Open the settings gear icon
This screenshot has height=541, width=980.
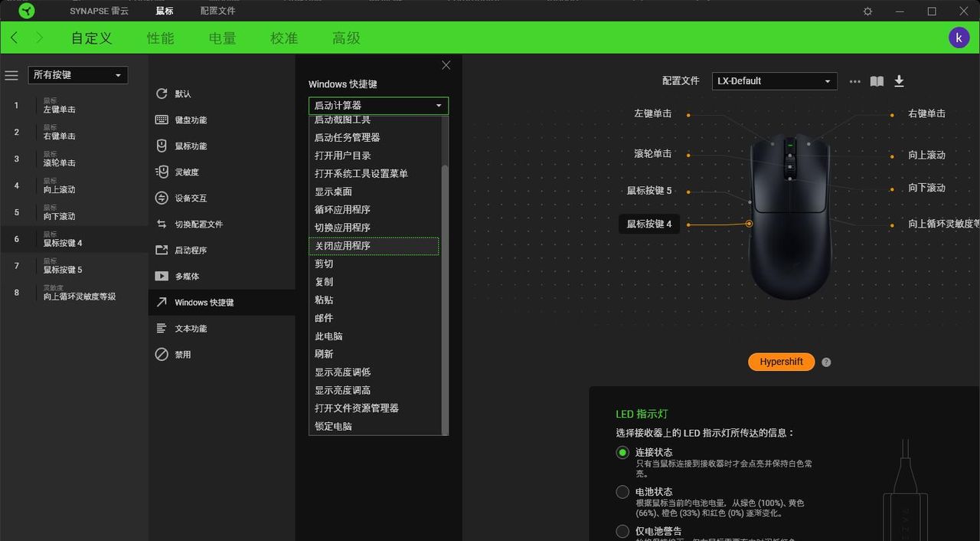(867, 11)
